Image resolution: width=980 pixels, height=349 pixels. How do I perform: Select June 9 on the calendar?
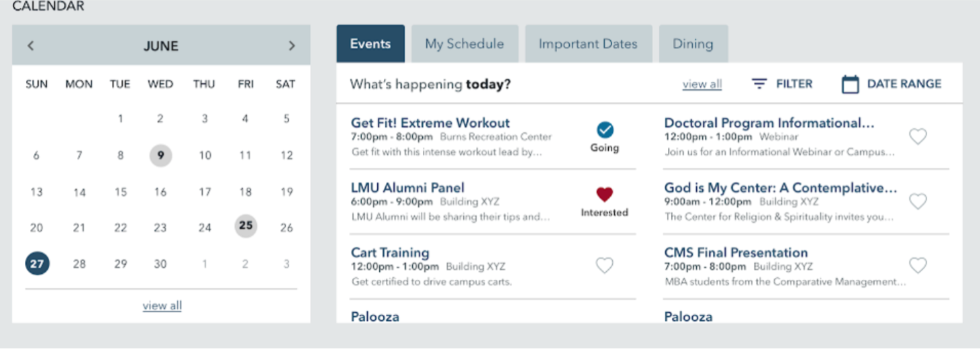click(x=160, y=156)
